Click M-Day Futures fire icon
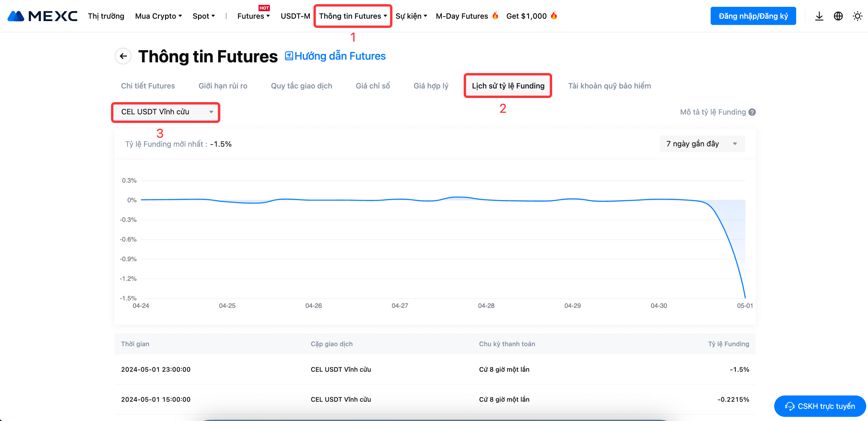868x421 pixels. click(495, 15)
